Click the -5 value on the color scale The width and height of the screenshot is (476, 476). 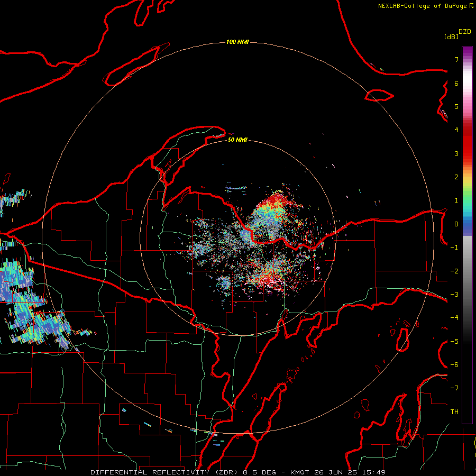click(x=454, y=342)
